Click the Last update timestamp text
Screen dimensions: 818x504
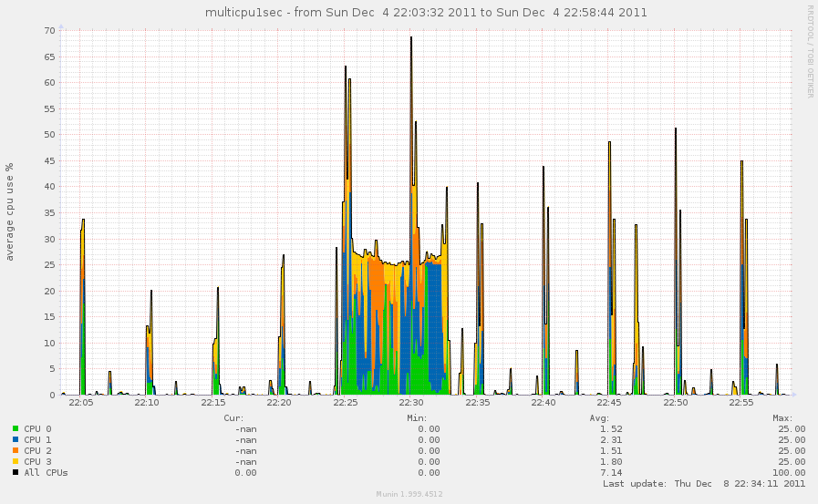tap(704, 484)
